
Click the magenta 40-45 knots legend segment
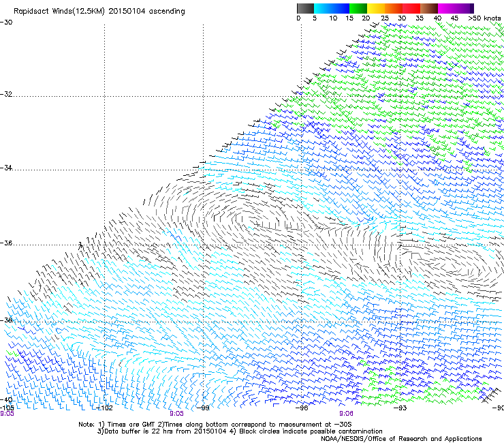[x=447, y=8]
